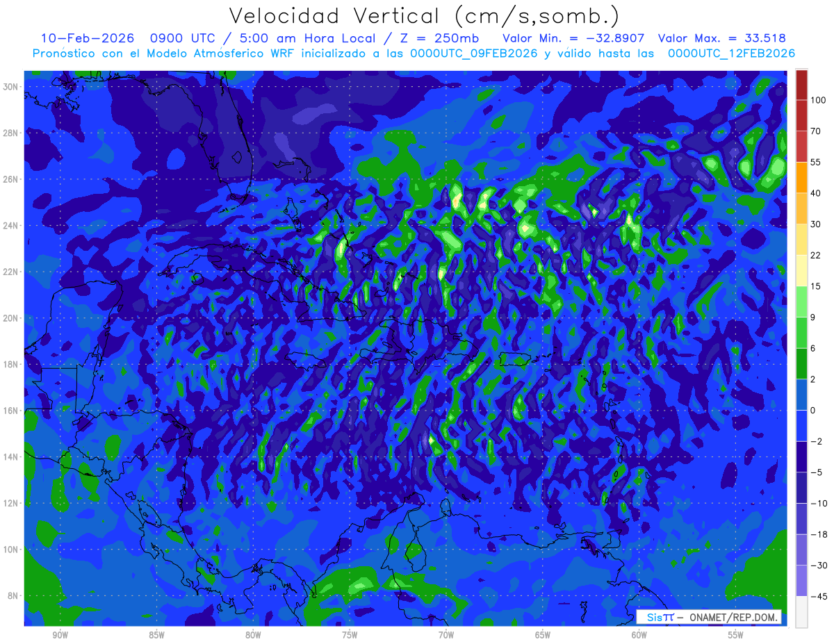The image size is (834, 644).
Task: Click the date text '10-Feb-2026'
Action: coord(87,38)
